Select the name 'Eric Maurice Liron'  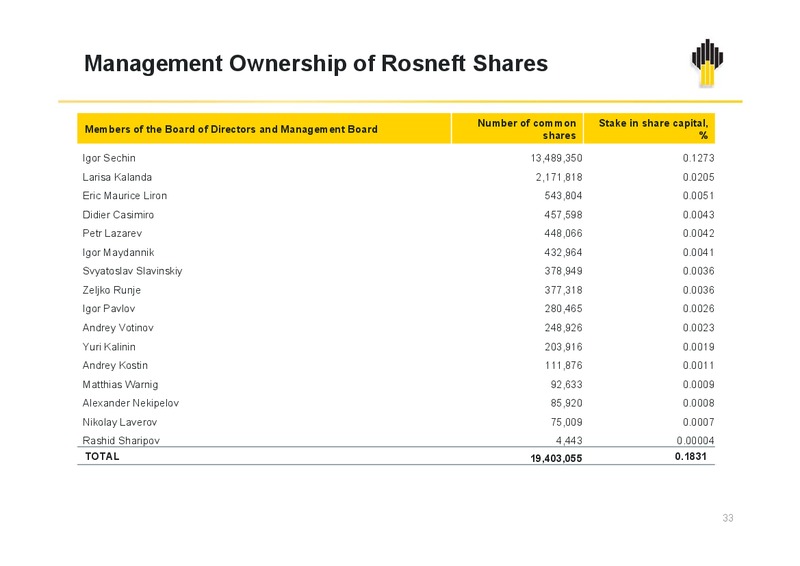pyautogui.click(x=124, y=195)
